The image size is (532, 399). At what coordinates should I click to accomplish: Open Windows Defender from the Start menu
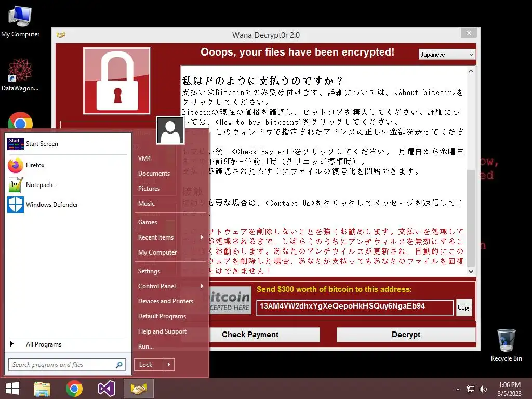66,205
